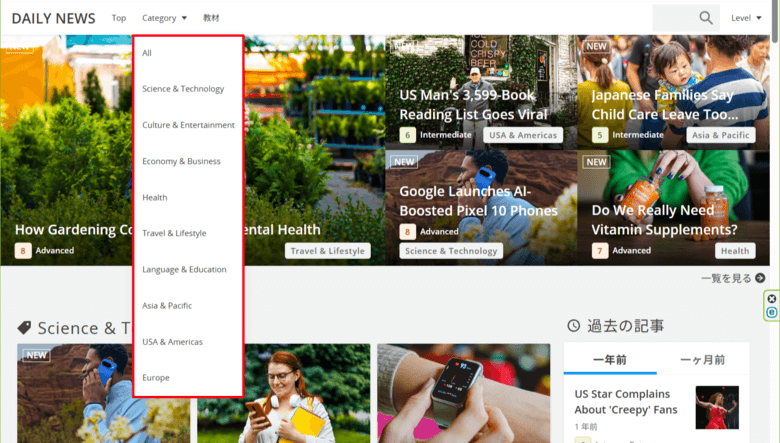Viewport: 780px width, 443px height.
Task: Collapse the Category dropdown menu
Action: [164, 18]
